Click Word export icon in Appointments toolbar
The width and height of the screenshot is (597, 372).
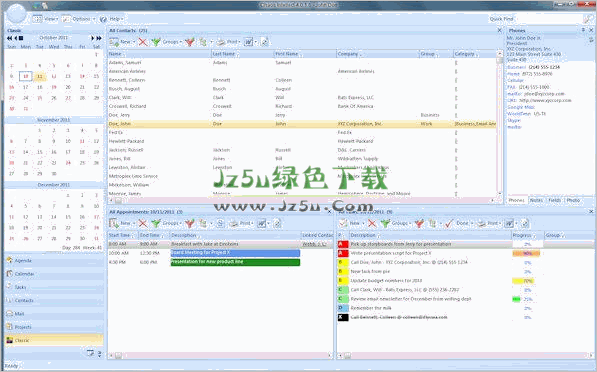(261, 223)
